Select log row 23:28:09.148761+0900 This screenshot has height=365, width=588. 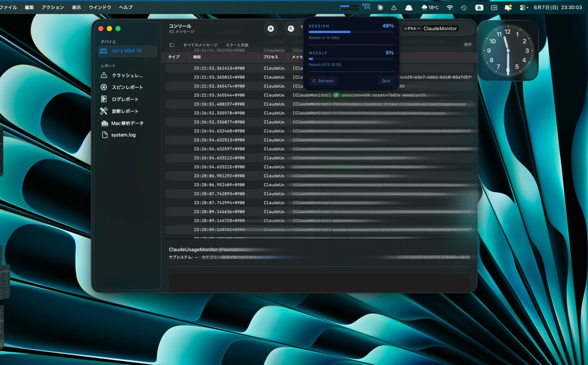point(319,230)
